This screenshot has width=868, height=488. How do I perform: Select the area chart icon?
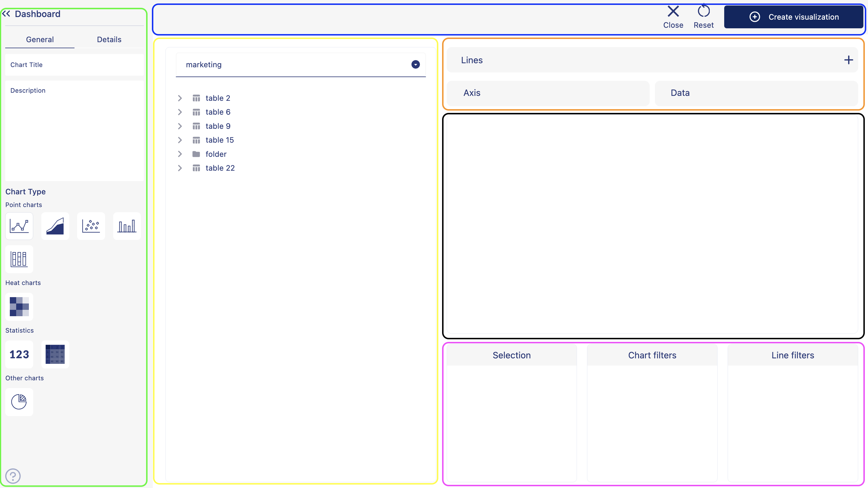(55, 225)
